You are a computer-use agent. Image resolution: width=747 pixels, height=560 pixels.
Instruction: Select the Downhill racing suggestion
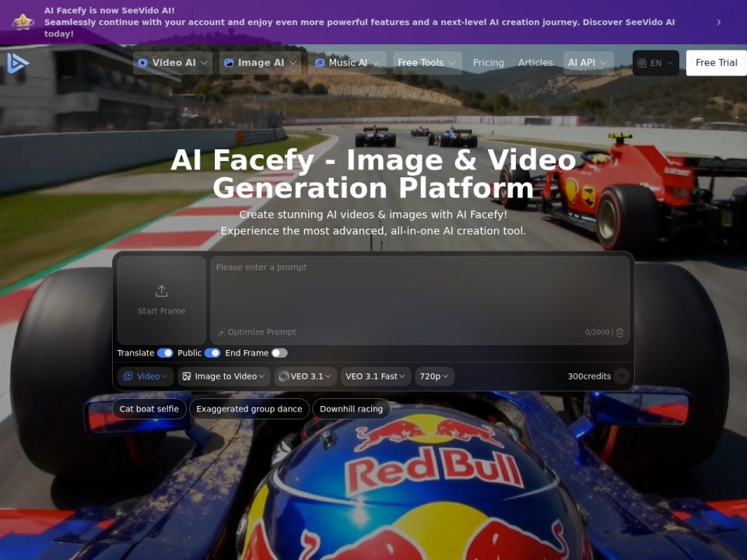click(x=351, y=409)
